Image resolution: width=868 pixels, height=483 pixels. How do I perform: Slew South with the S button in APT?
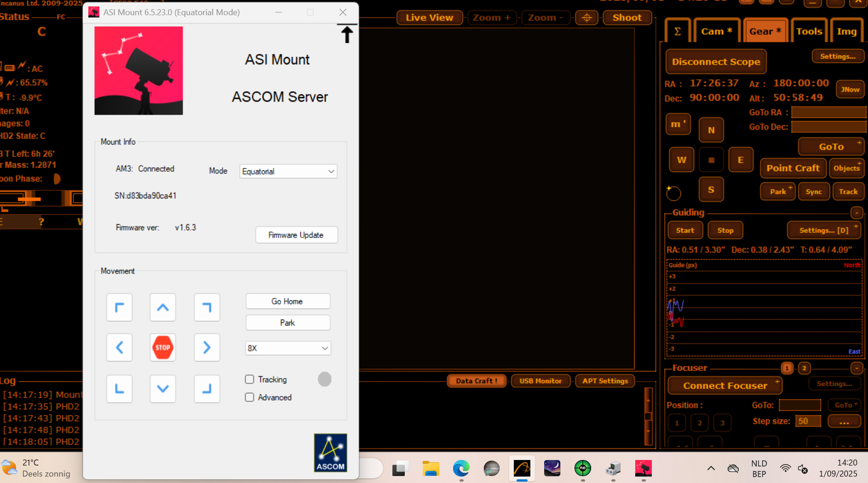tap(711, 189)
